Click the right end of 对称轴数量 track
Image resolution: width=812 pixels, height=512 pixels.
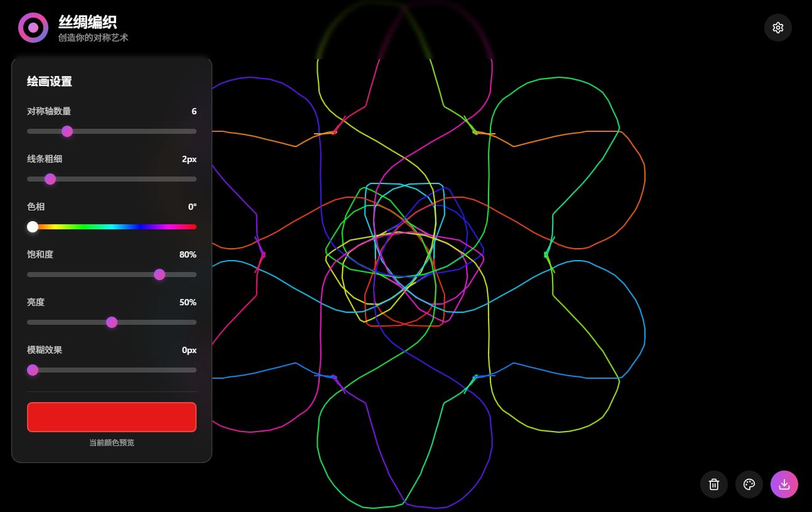tap(194, 131)
